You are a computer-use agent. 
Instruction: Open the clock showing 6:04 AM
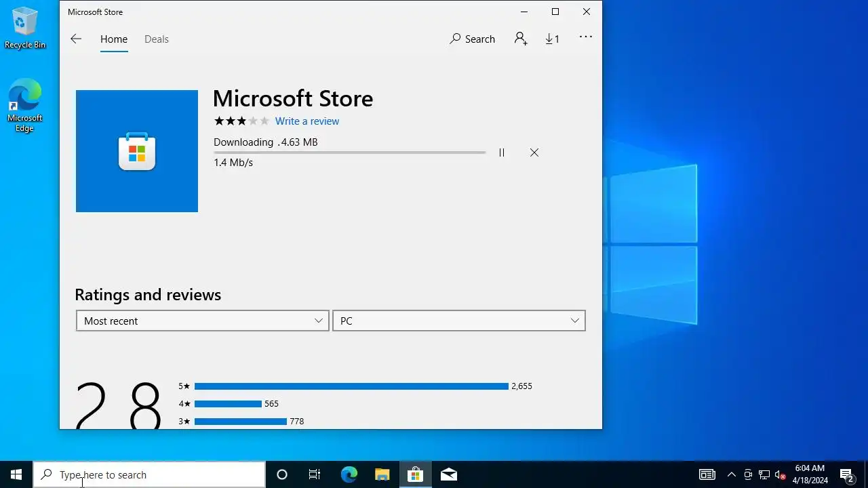pyautogui.click(x=810, y=474)
